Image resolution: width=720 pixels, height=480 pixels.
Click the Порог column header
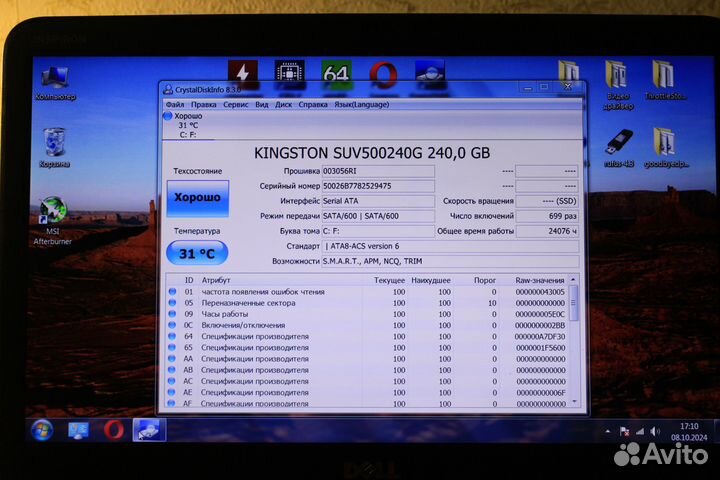pos(485,280)
